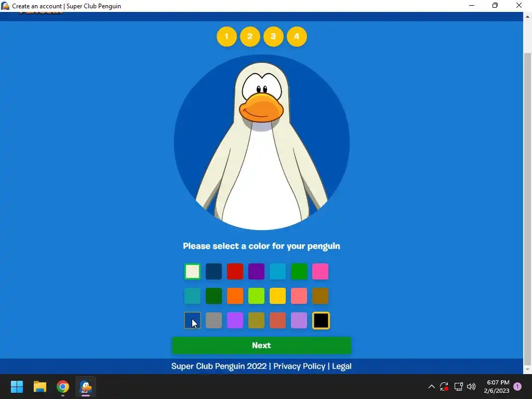The width and height of the screenshot is (532, 399).
Task: Click the page vertical scrollbar thumb
Action: pyautogui.click(x=528, y=208)
